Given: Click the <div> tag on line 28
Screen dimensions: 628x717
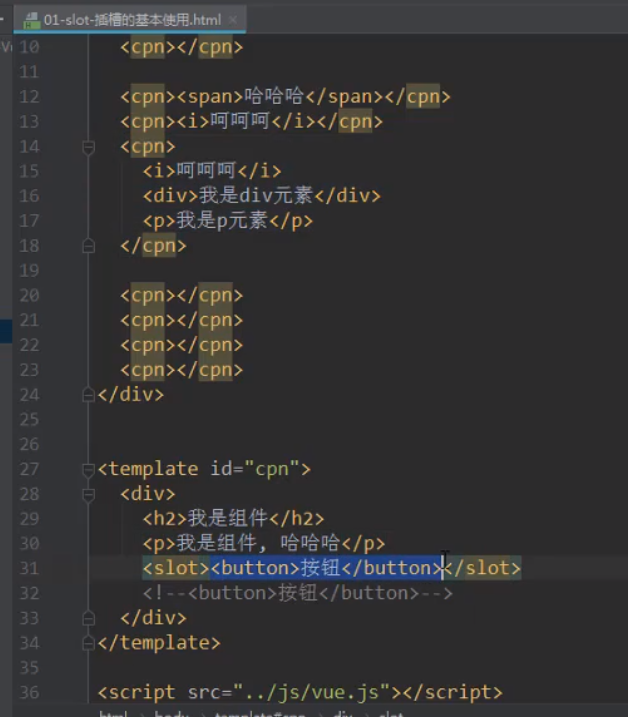Looking at the screenshot, I should (148, 494).
